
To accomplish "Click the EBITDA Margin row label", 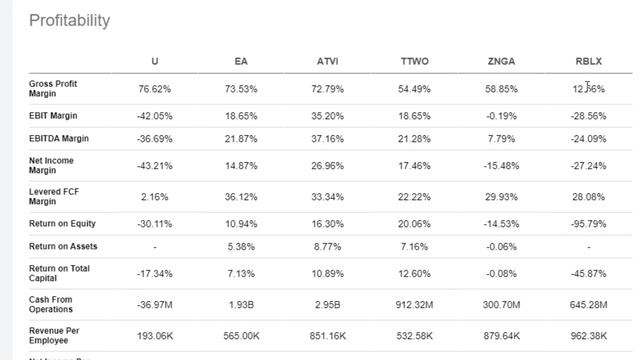I will 59,138.
